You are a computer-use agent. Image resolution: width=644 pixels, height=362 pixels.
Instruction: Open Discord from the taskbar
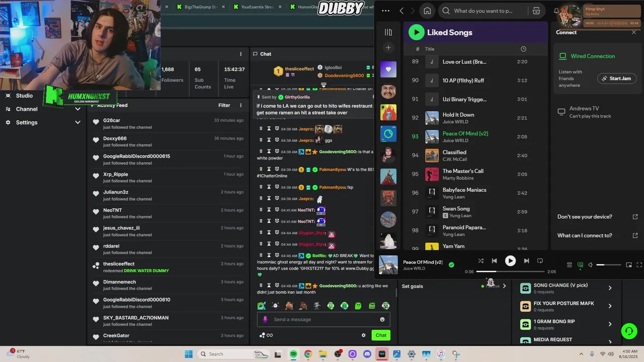tap(367, 354)
